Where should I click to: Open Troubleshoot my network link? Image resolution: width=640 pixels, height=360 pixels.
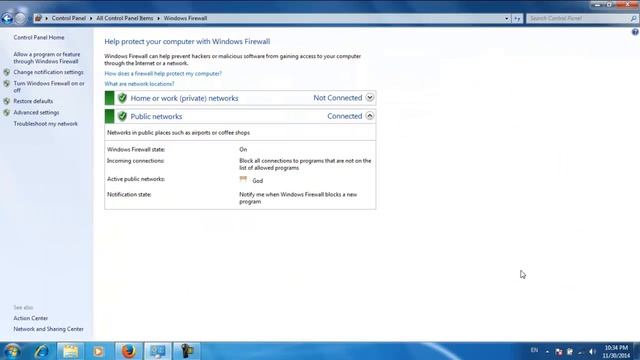pyautogui.click(x=46, y=124)
